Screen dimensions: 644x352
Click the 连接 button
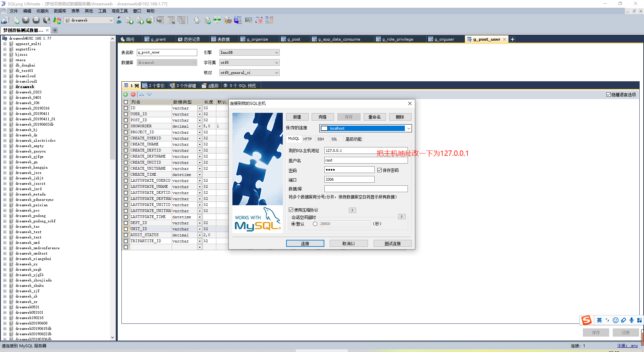point(305,244)
